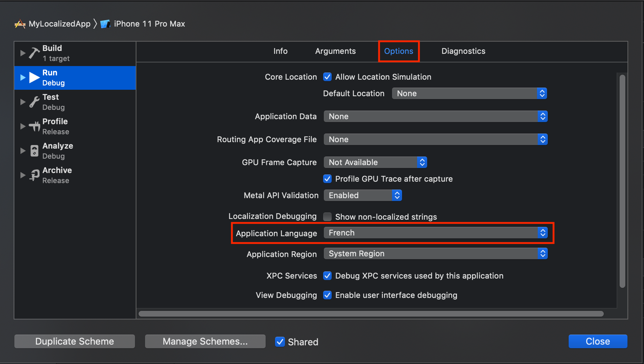Viewport: 644px width, 364px height.
Task: Click the Manage Schemes button
Action: (205, 341)
